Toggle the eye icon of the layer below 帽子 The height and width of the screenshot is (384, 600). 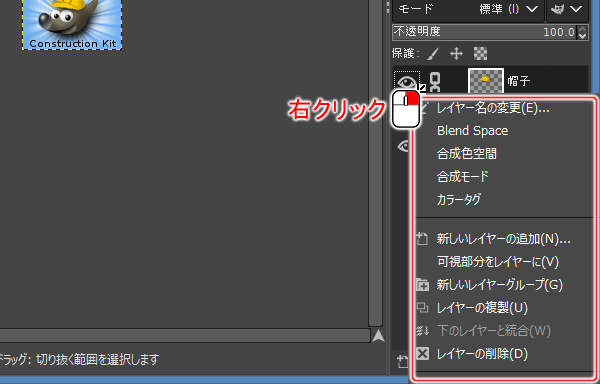click(x=404, y=146)
